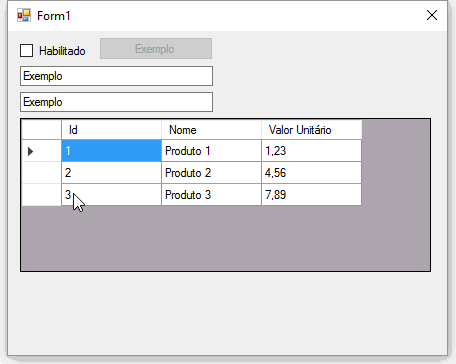Select the cell with value 7,89
456x364 pixels.
(312, 195)
